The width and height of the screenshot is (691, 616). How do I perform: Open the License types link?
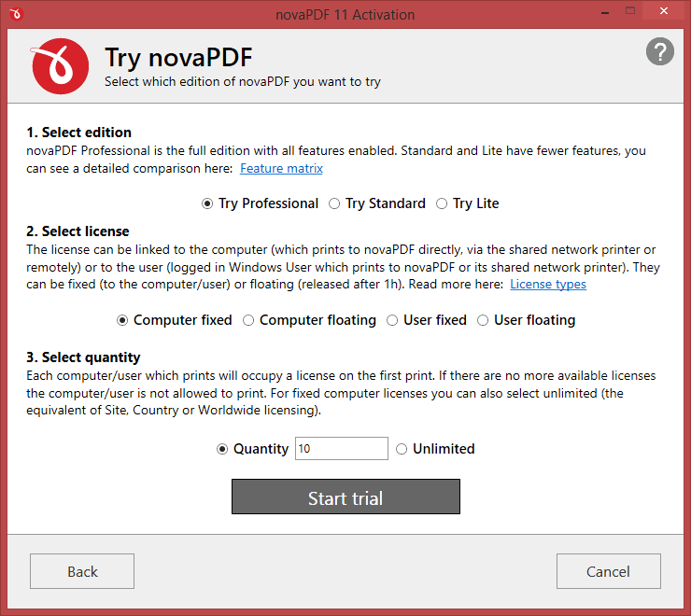point(548,285)
